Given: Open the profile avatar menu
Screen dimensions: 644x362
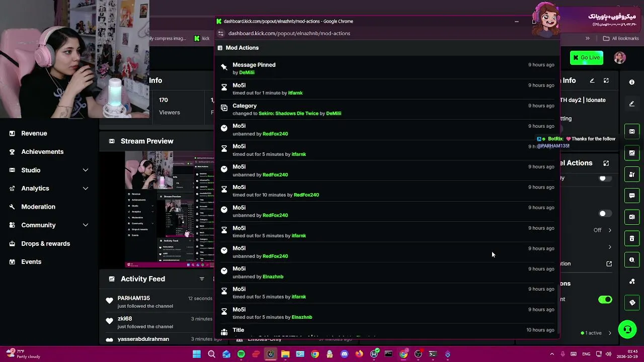Looking at the screenshot, I should tap(620, 58).
